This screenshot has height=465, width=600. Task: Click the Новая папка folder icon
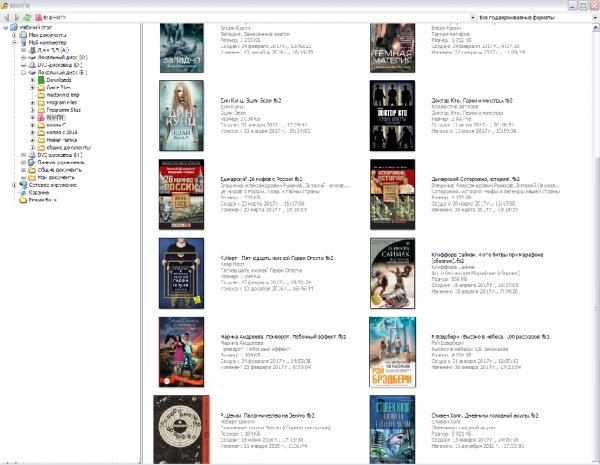pyautogui.click(x=41, y=140)
